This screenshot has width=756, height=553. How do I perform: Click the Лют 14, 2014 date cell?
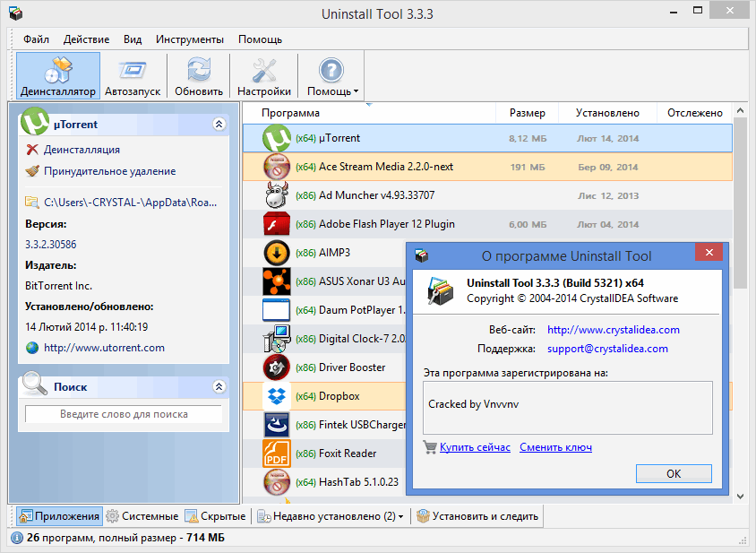[x=607, y=139]
